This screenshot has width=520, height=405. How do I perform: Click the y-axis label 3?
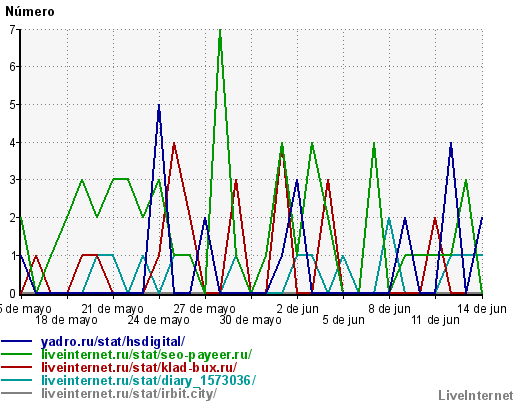pyautogui.click(x=12, y=180)
